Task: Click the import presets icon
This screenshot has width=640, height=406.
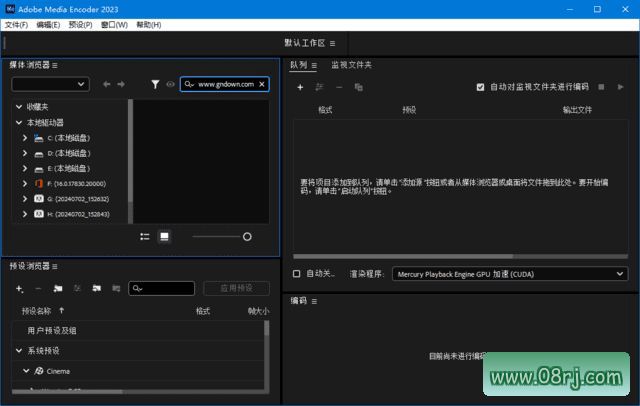Action: [x=97, y=288]
